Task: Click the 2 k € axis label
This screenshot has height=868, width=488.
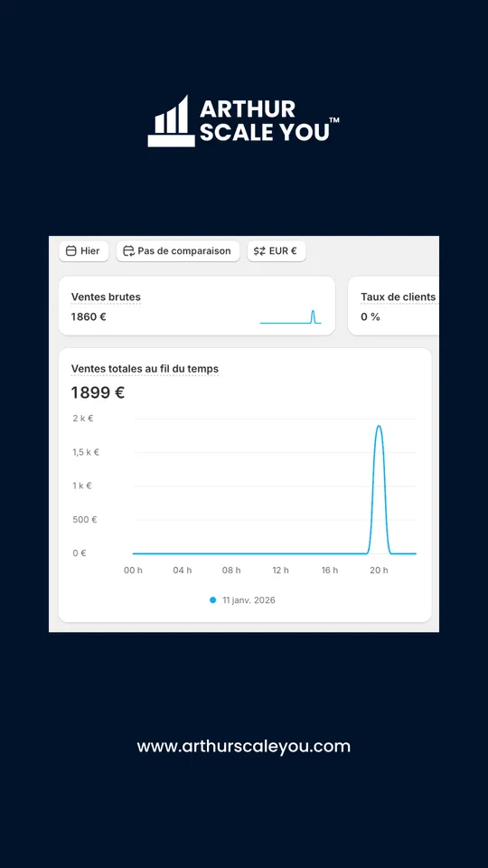Action: 83,418
